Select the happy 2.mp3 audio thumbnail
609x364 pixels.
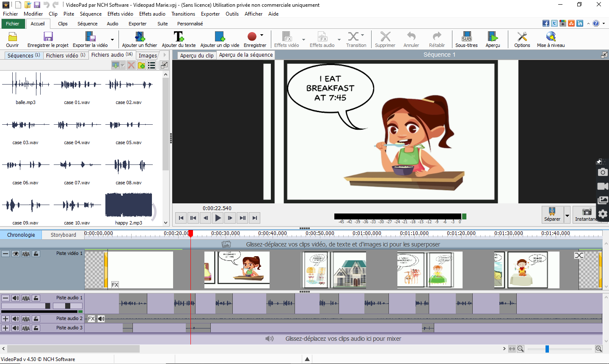pyautogui.click(x=129, y=205)
